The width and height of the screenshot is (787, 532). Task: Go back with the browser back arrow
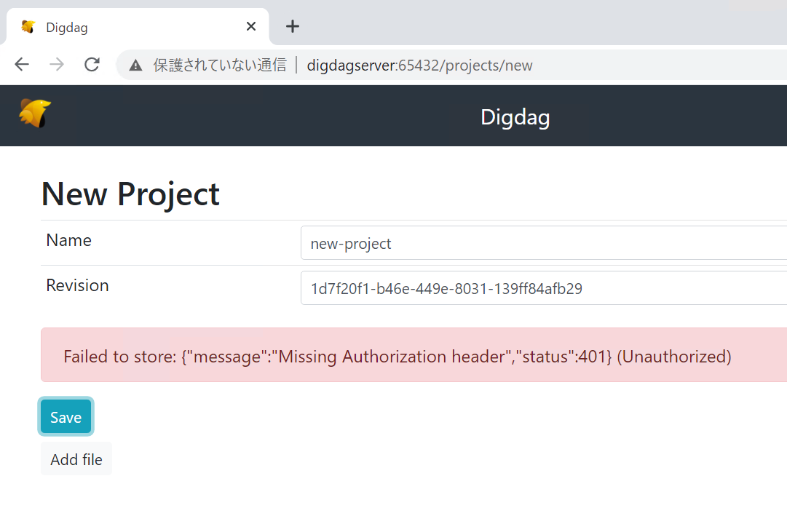pos(22,64)
